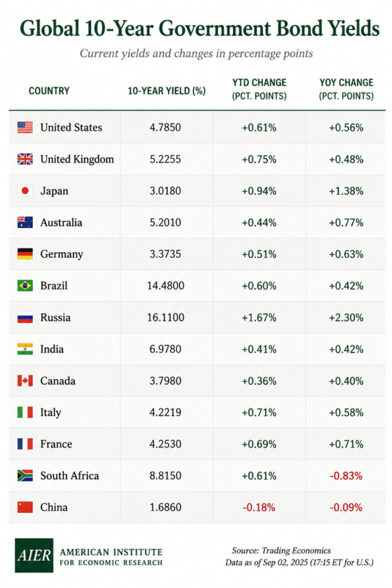Click Russia's 16.1100 yield value
Image resolution: width=392 pixels, height=588 pixels.
[166, 318]
